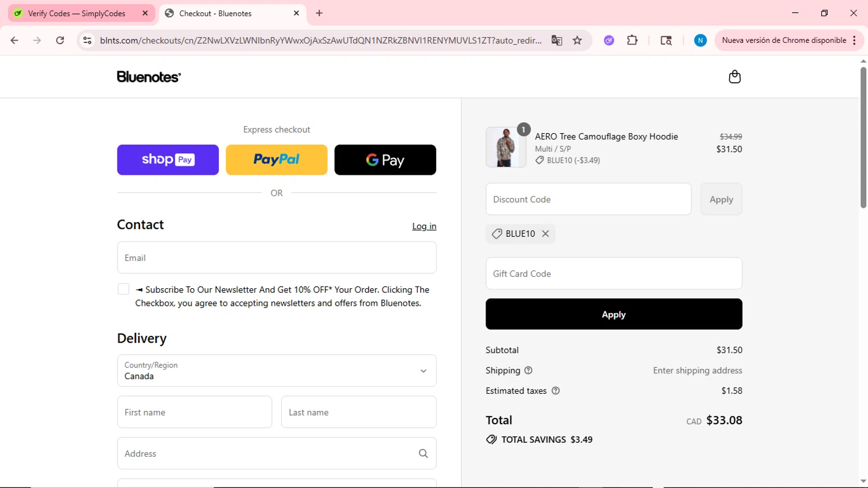Focus the Gift Card Code field
The image size is (868, 488).
click(x=614, y=273)
